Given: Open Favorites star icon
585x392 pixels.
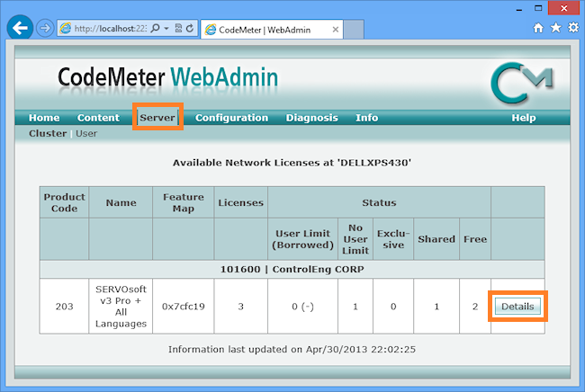Looking at the screenshot, I should (553, 28).
